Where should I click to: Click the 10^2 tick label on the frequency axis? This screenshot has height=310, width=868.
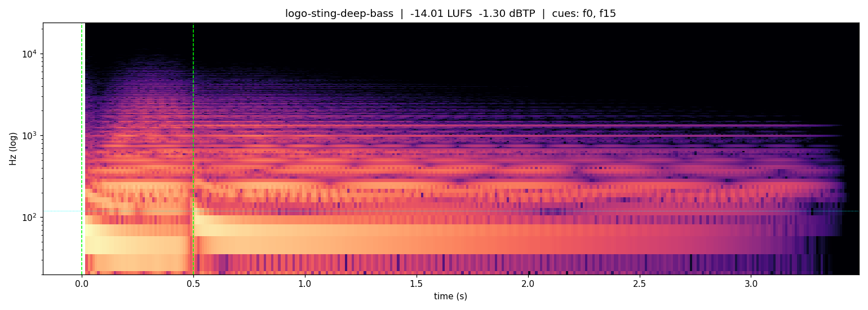coord(30,217)
